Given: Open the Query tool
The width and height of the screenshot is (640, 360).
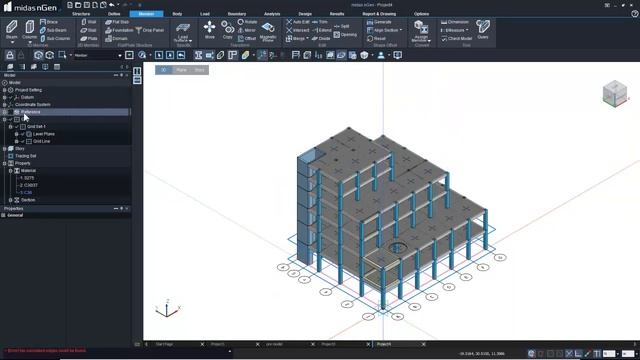Looking at the screenshot, I should click(483, 29).
